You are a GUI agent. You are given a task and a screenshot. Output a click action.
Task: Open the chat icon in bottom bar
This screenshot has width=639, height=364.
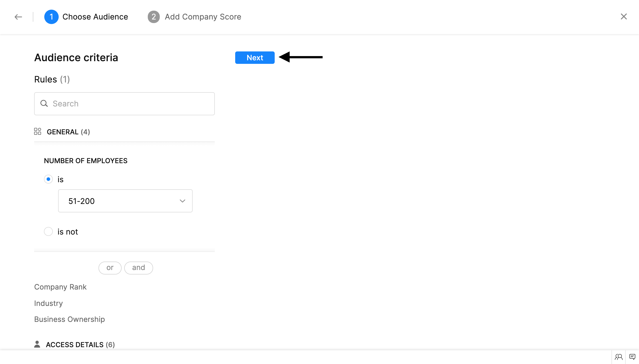click(632, 357)
